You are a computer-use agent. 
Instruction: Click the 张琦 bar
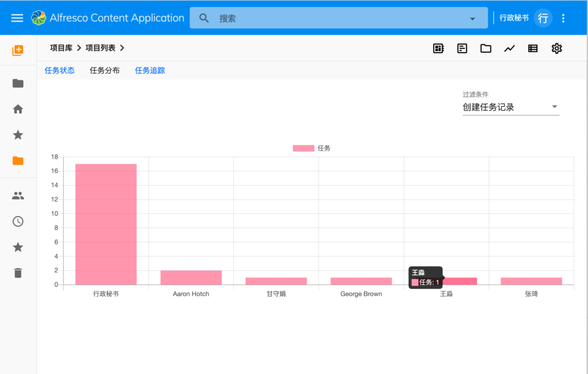[531, 282]
